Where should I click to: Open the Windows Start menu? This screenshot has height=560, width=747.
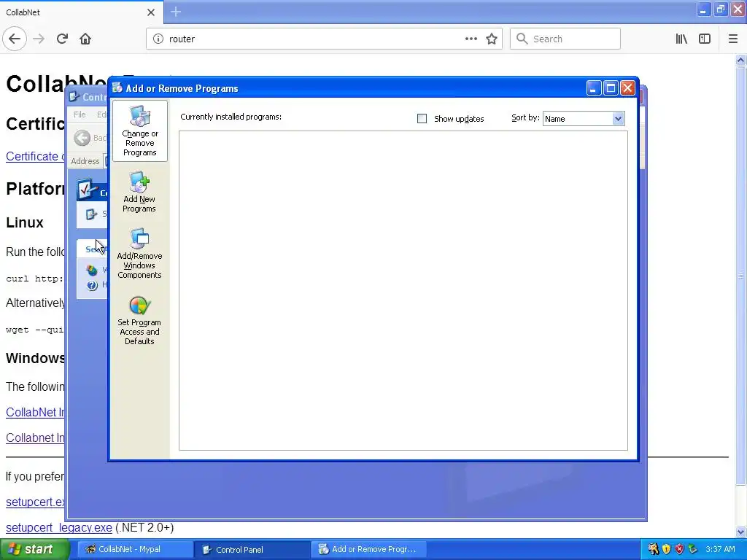34,549
